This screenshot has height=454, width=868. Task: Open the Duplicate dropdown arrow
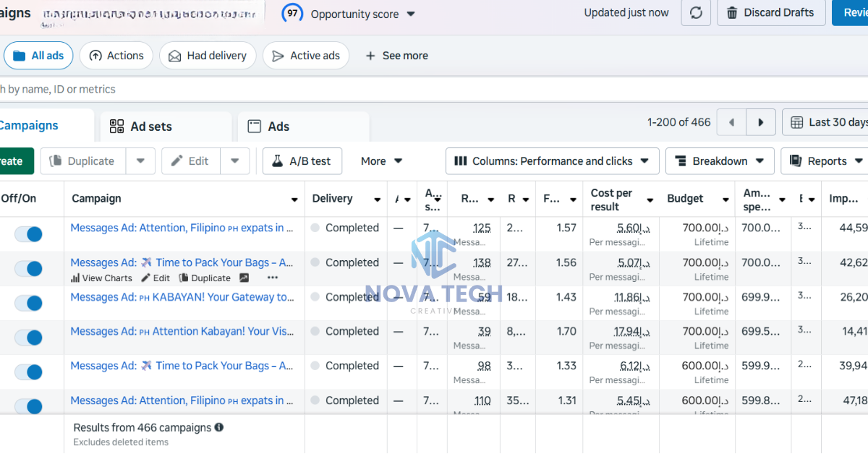(x=140, y=161)
